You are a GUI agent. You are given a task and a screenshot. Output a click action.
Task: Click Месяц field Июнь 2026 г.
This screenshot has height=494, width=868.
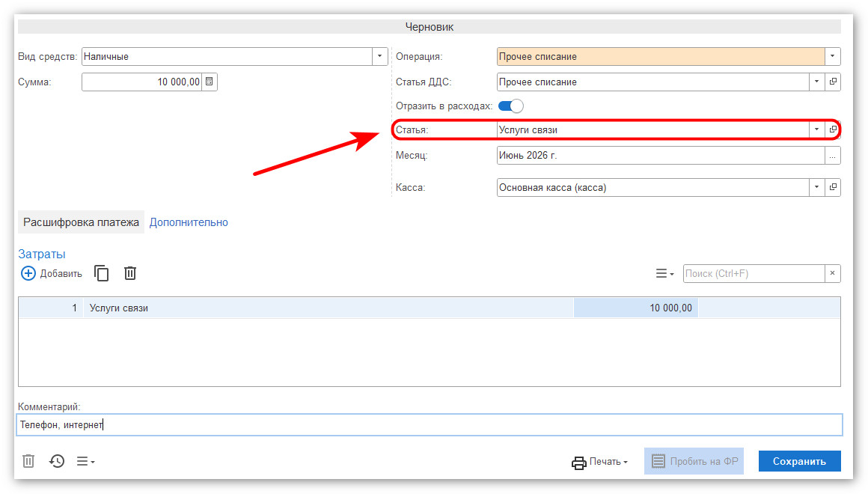[x=661, y=156]
